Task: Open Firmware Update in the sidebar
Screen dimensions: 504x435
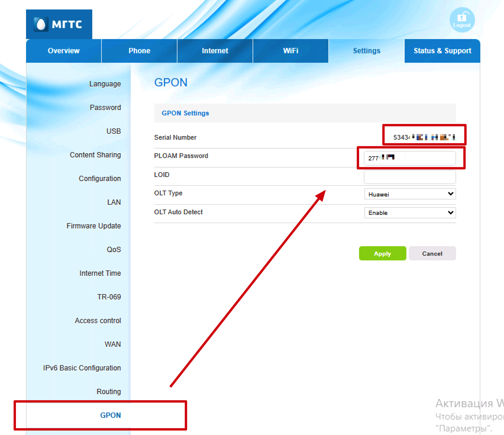Action: tap(93, 226)
